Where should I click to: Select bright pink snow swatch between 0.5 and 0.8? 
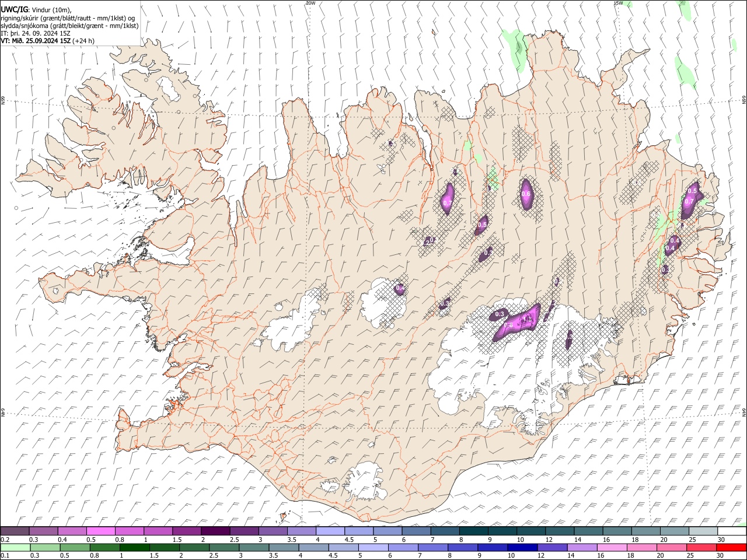100,531
